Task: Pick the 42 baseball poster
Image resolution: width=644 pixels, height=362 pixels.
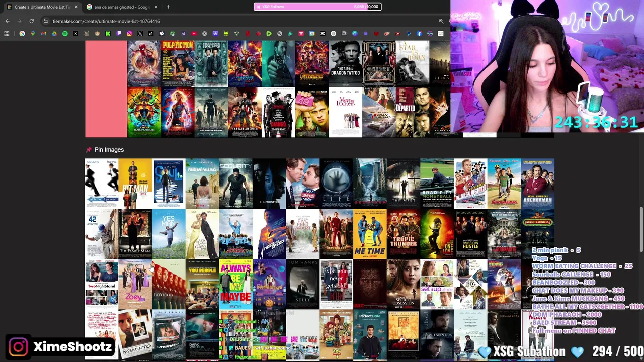Action: click(101, 234)
